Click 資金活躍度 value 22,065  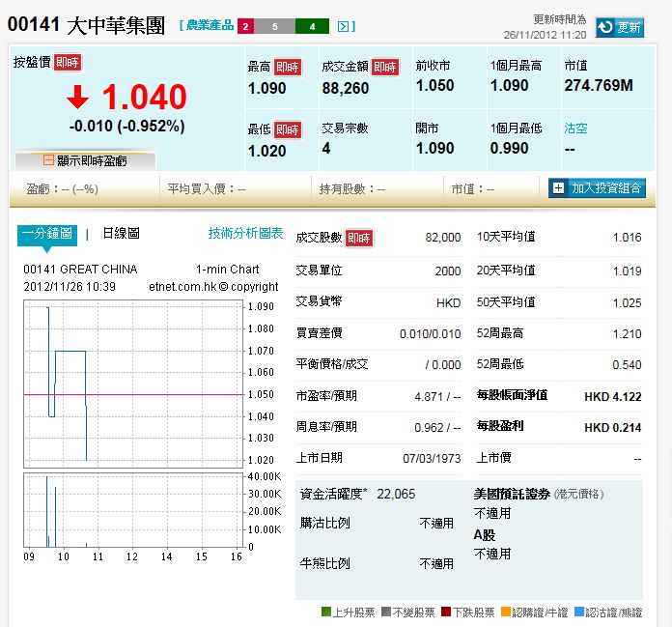click(396, 494)
